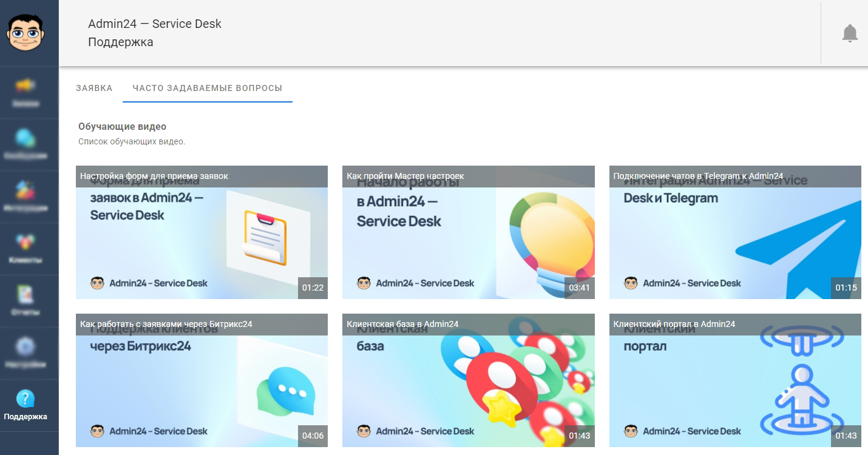Open the Настройки gear sidebar icon

(25, 346)
